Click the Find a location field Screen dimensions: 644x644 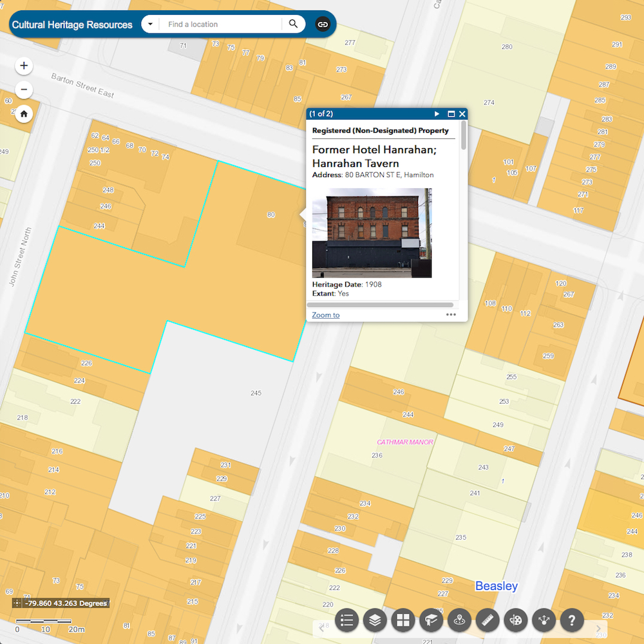(219, 24)
